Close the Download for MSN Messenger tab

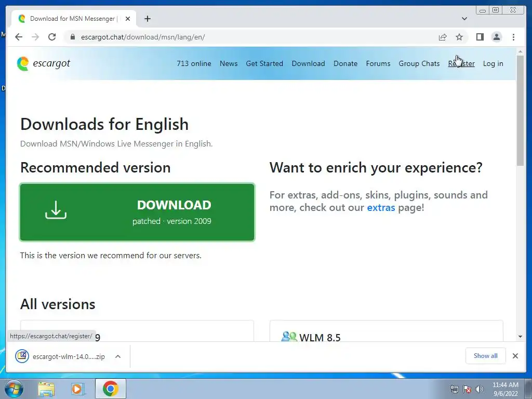click(128, 19)
